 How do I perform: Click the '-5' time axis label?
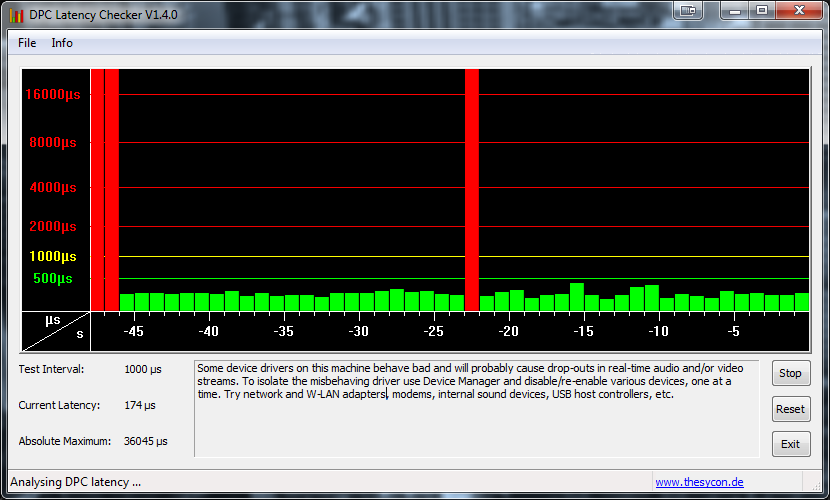(x=734, y=331)
